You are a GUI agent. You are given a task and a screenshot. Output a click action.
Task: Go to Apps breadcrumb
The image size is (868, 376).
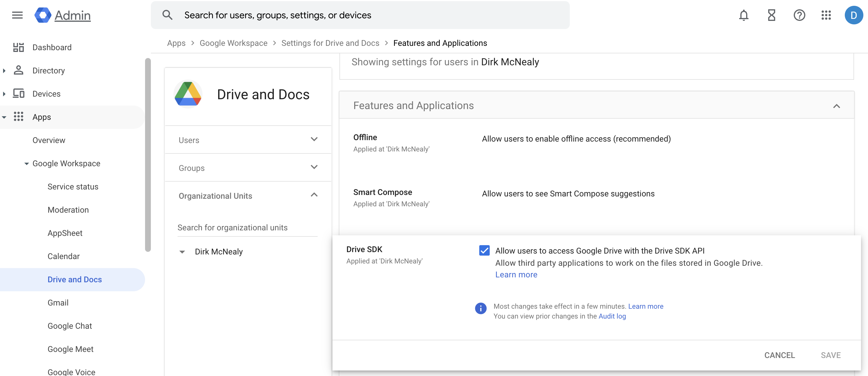pyautogui.click(x=176, y=43)
